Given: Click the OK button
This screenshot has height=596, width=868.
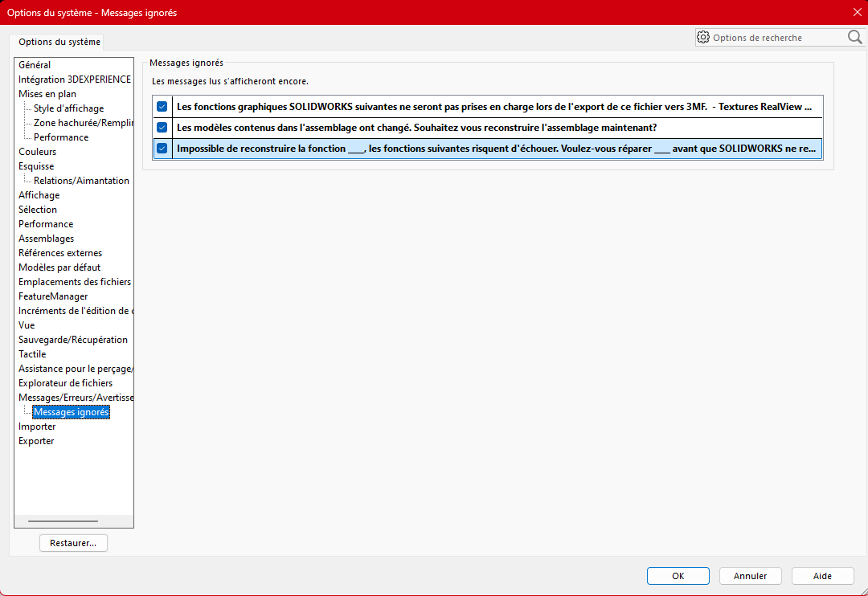Looking at the screenshot, I should point(678,576).
